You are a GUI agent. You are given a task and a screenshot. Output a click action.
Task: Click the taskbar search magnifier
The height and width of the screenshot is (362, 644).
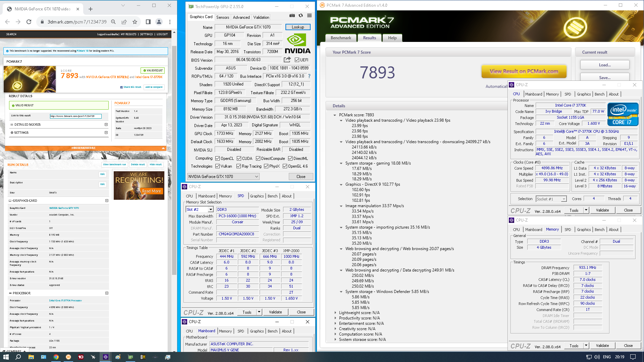click(x=18, y=357)
